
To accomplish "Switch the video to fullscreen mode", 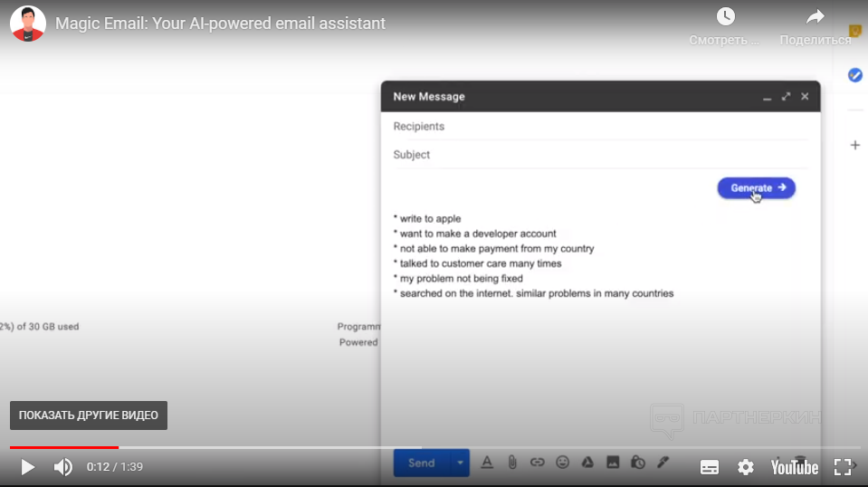I will click(x=843, y=467).
